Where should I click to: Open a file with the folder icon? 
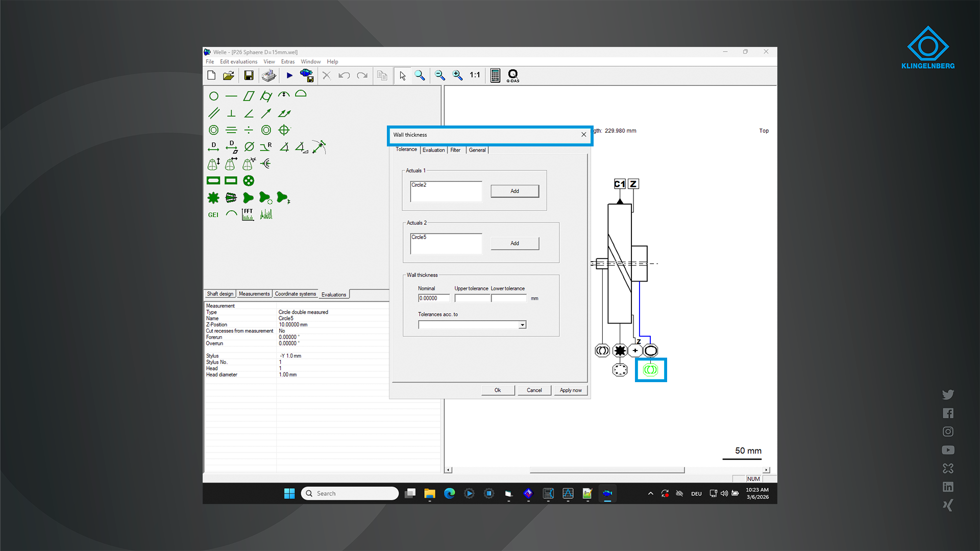228,76
